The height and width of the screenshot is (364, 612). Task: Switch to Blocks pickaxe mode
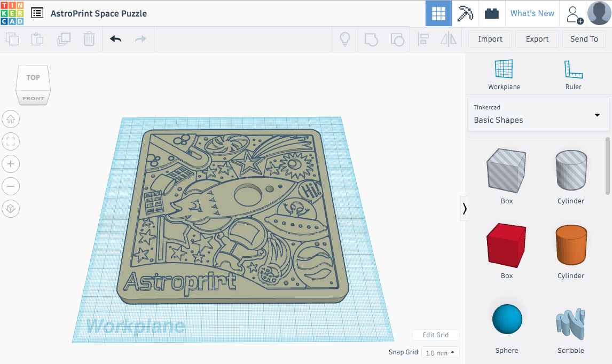pyautogui.click(x=465, y=13)
